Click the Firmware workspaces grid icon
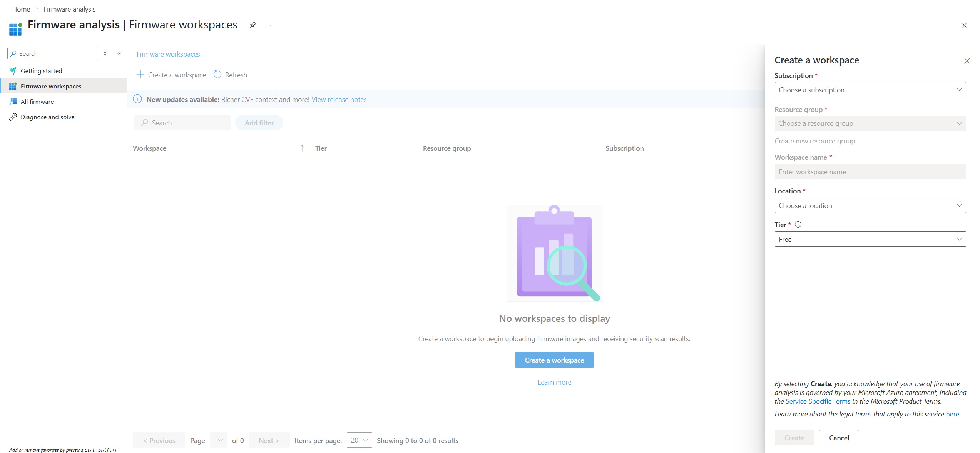 coord(13,86)
